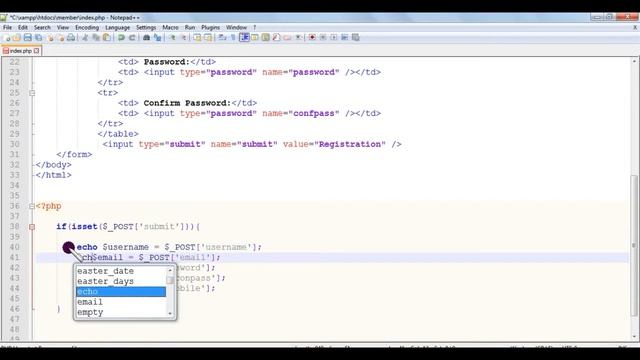Screen dimensions: 640x360
Task: Click the Close All toolbar icon
Action: coord(61,38)
